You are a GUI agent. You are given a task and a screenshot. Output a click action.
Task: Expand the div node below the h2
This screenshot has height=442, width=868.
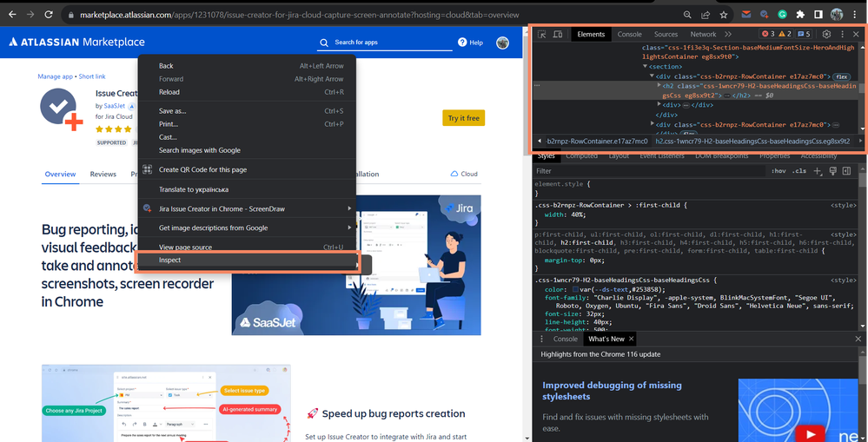pos(659,104)
